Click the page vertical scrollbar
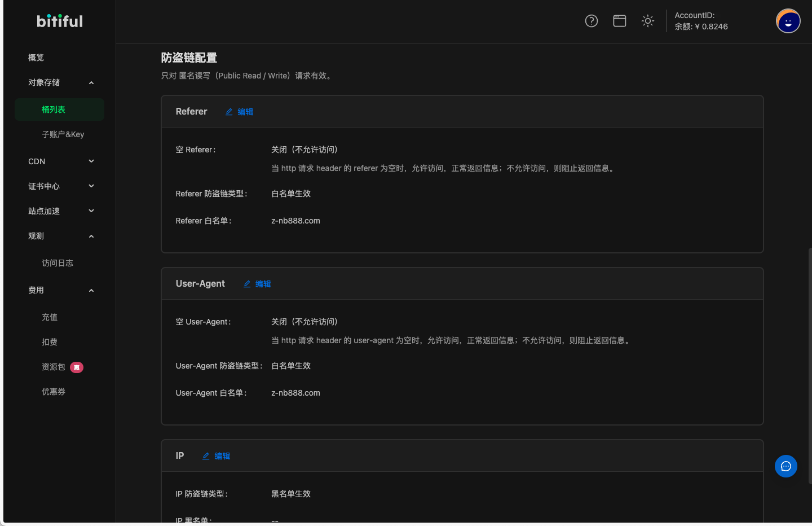Image resolution: width=812 pixels, height=526 pixels. point(810,365)
